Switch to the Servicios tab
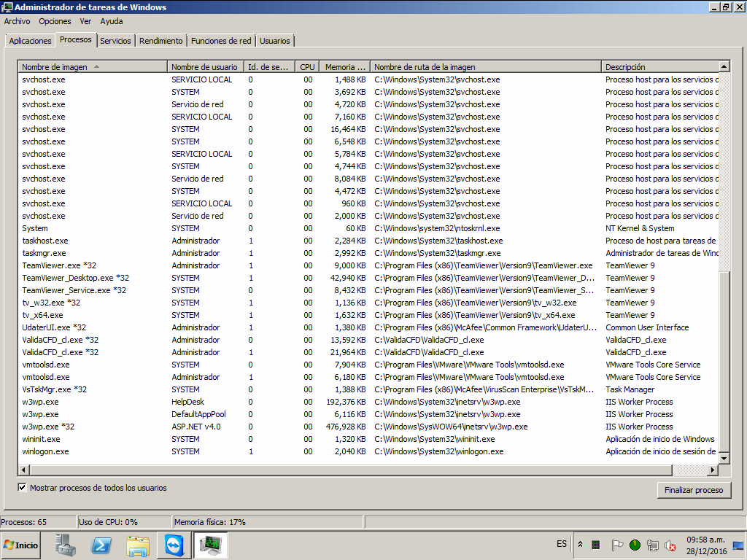Screen dimensions: 747x560 [115, 41]
